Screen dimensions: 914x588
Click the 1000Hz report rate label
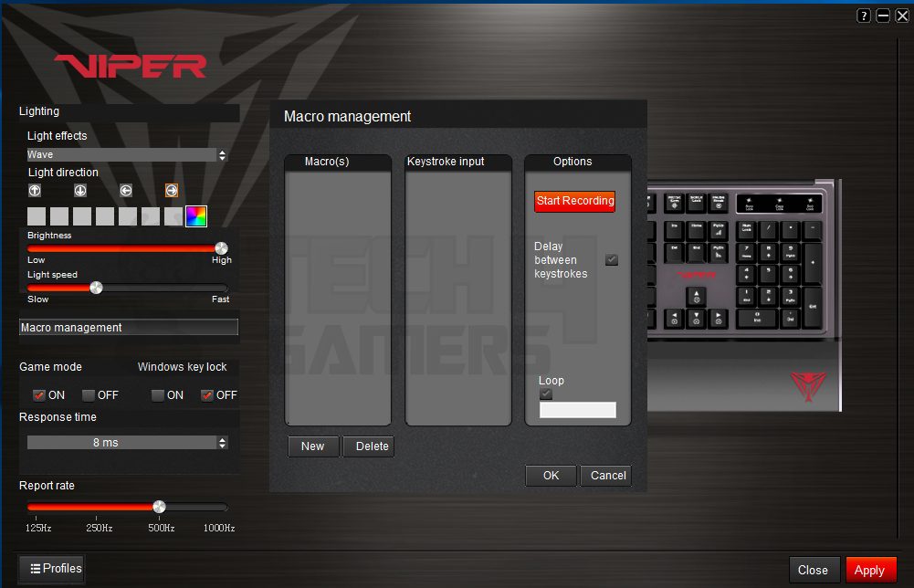click(219, 528)
